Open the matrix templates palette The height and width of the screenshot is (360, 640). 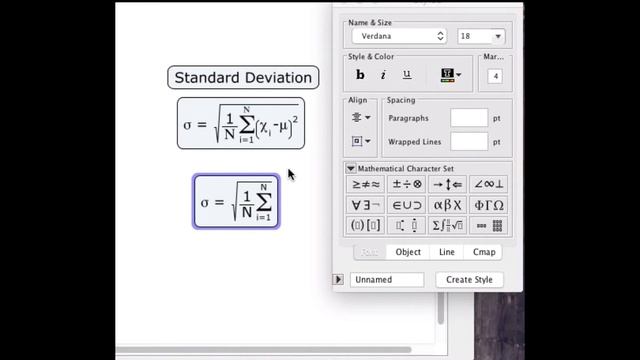pyautogui.click(x=489, y=225)
